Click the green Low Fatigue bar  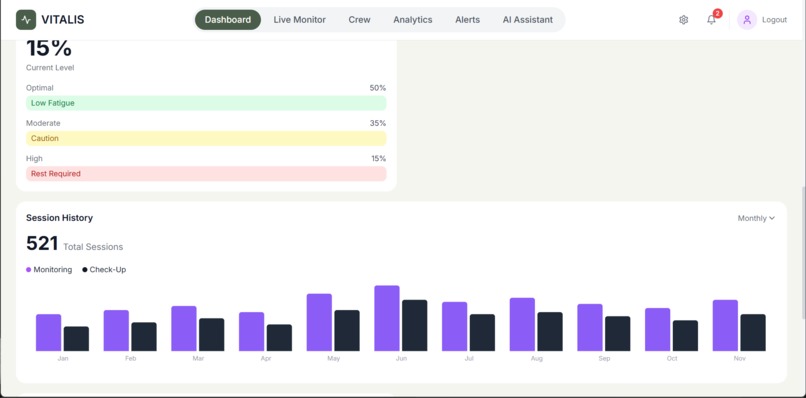(x=206, y=103)
